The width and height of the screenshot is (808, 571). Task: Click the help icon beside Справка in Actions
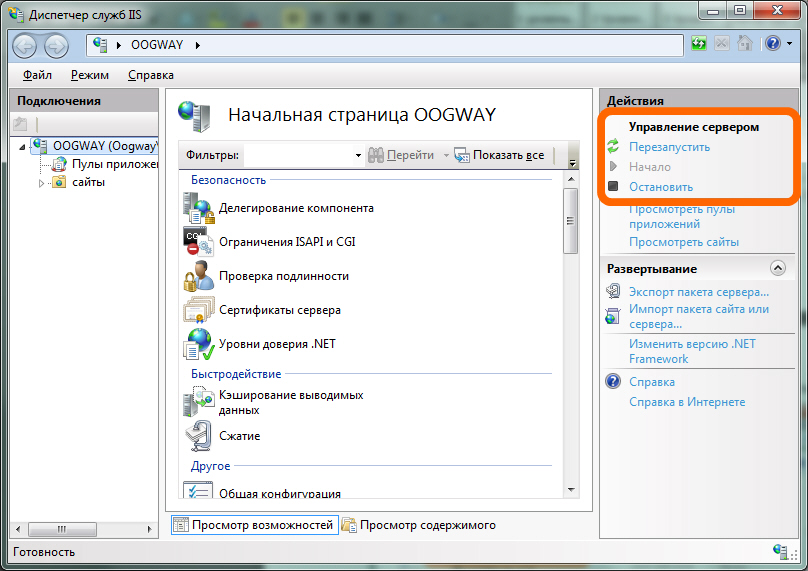point(613,381)
